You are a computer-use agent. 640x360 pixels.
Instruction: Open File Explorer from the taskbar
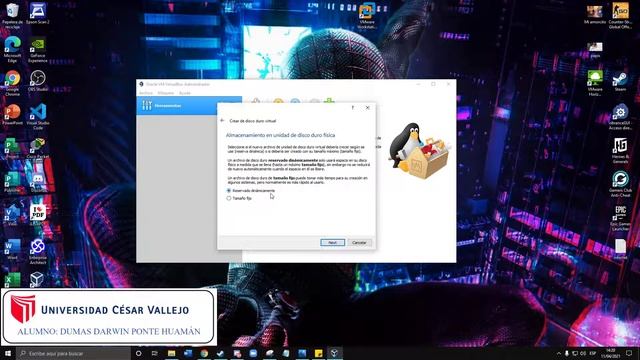[171, 353]
